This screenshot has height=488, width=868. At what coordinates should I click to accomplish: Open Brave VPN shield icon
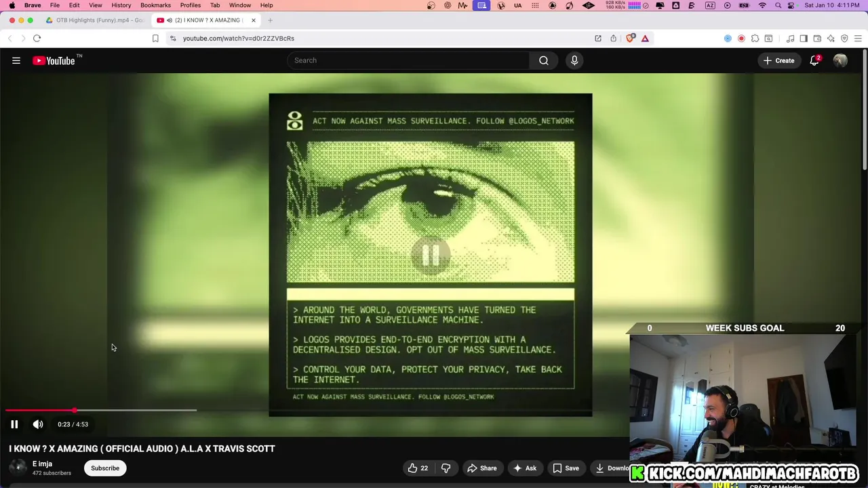point(844,39)
